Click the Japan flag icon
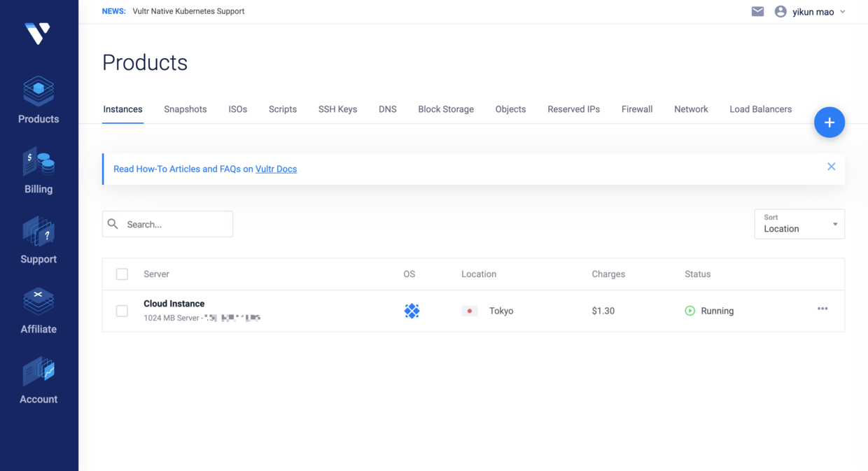 [469, 311]
